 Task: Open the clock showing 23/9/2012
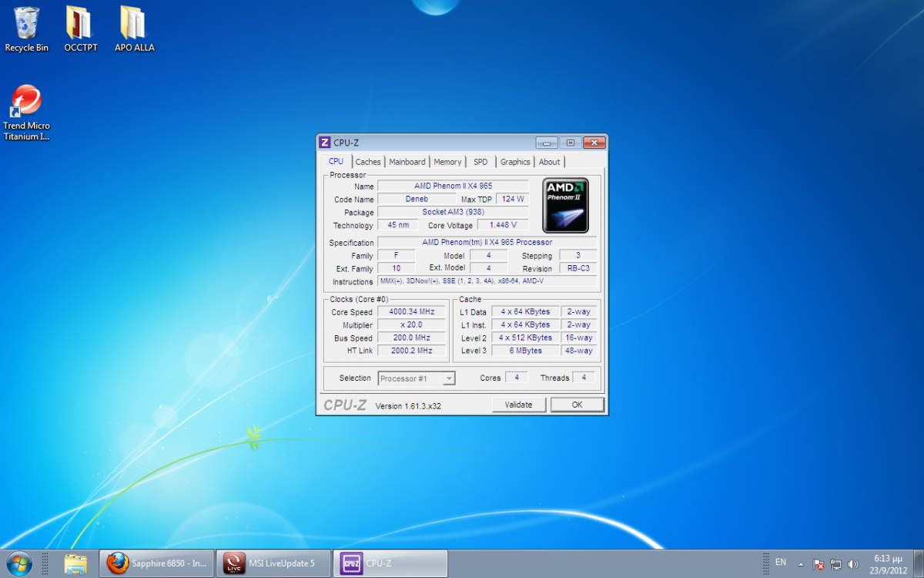[889, 563]
